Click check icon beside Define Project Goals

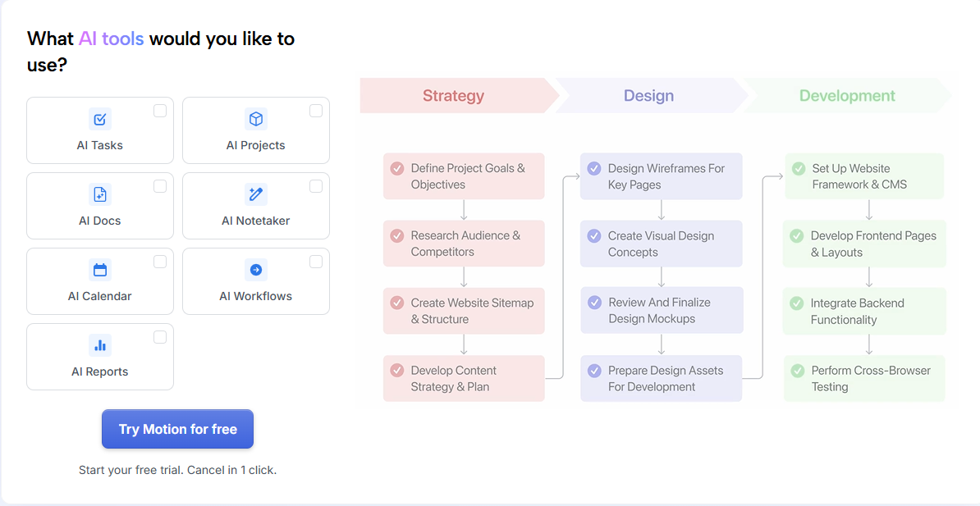(397, 168)
